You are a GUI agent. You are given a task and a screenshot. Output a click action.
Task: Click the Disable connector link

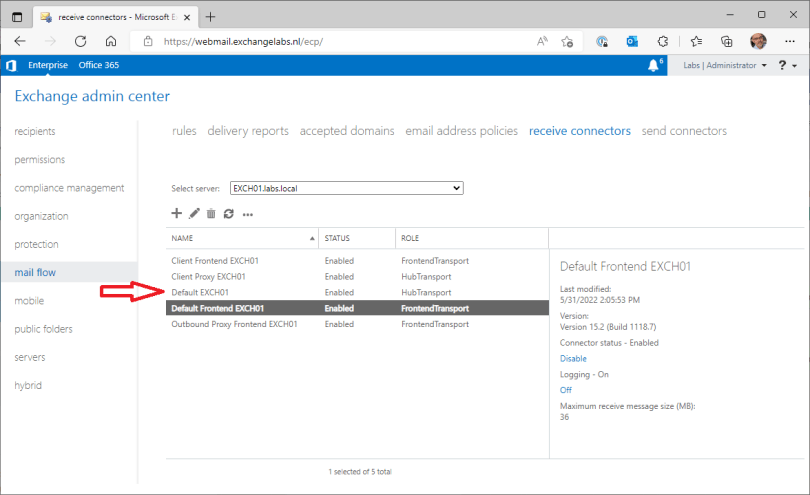coord(573,358)
